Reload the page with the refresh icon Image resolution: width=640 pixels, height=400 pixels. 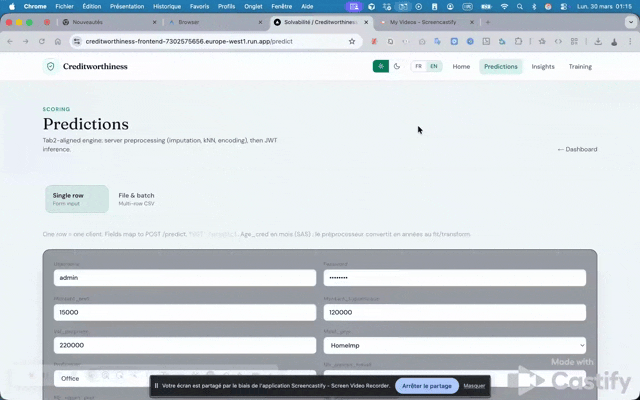41,41
